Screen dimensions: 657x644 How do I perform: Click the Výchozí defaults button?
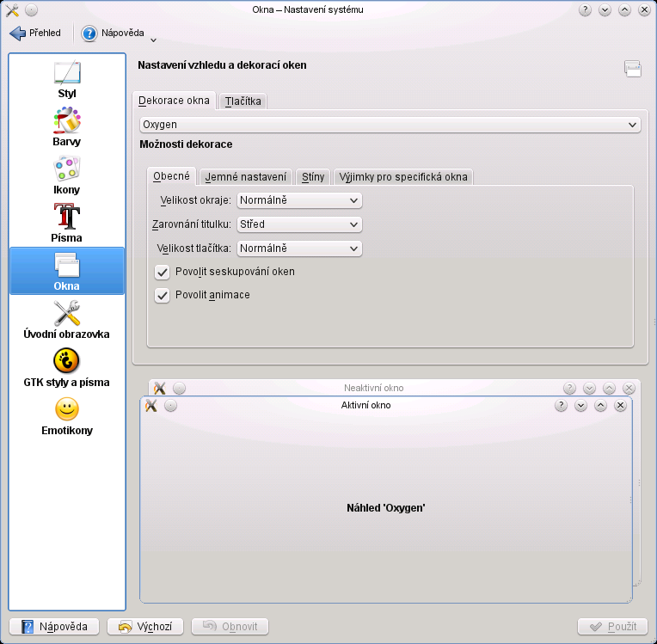pos(145,627)
